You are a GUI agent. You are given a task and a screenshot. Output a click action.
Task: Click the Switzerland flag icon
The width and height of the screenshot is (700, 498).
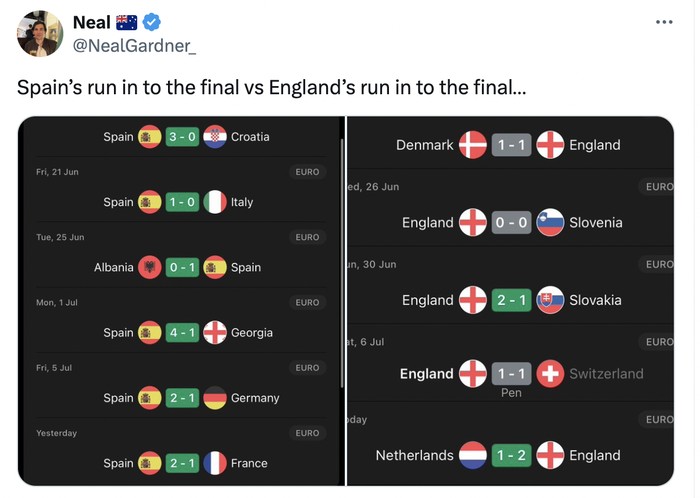coord(550,374)
